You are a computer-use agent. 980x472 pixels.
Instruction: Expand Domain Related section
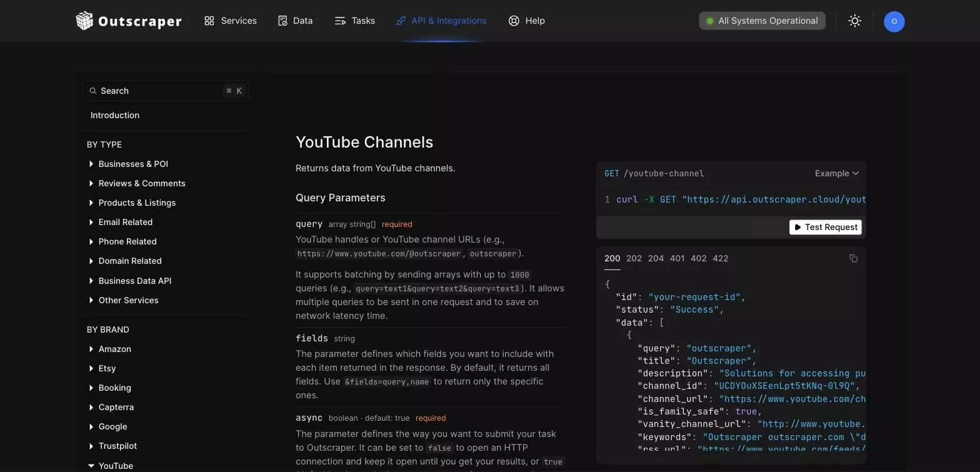(126, 261)
